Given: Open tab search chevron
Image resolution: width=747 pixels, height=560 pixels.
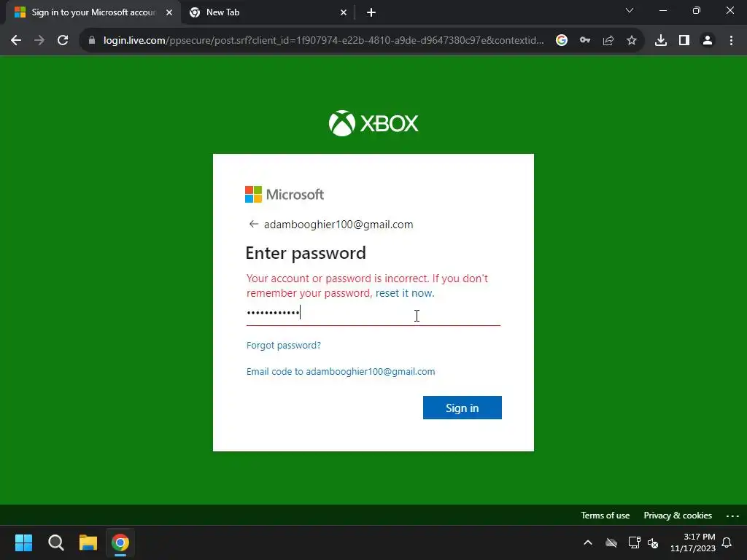Looking at the screenshot, I should point(630,10).
